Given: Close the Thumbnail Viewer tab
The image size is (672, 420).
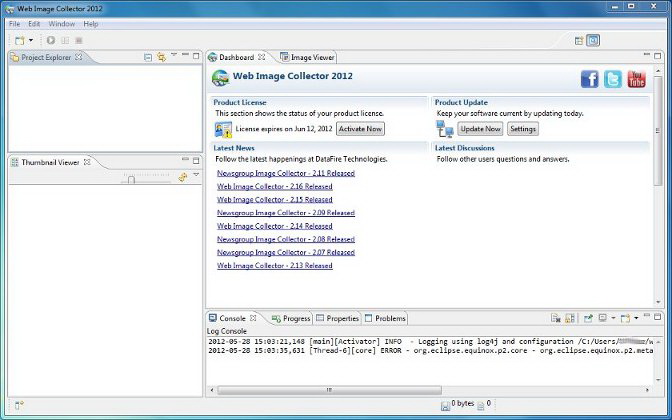Looking at the screenshot, I should click(87, 162).
